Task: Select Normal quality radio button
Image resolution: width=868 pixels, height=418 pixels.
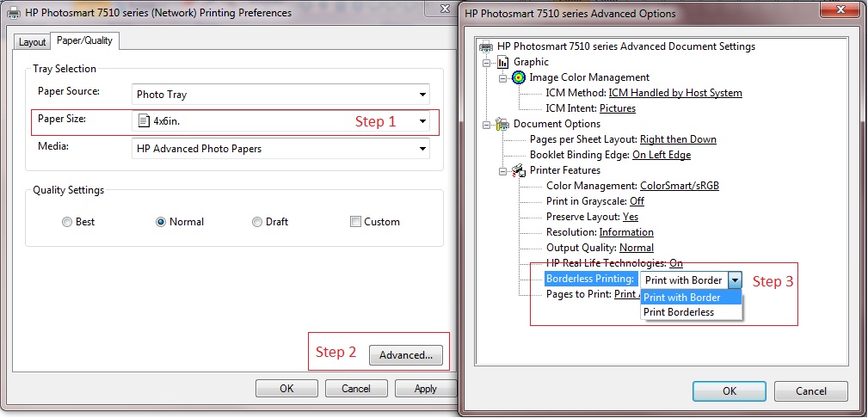Action: coord(161,222)
